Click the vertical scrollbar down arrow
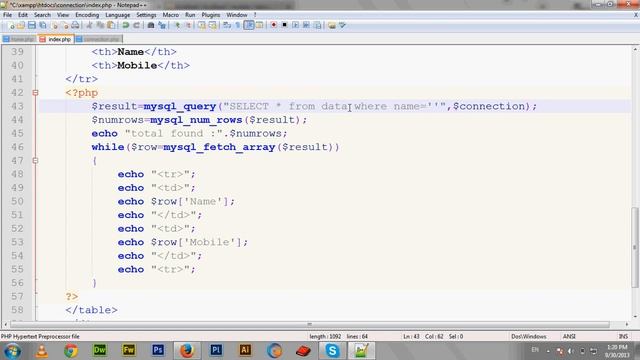 [x=635, y=316]
